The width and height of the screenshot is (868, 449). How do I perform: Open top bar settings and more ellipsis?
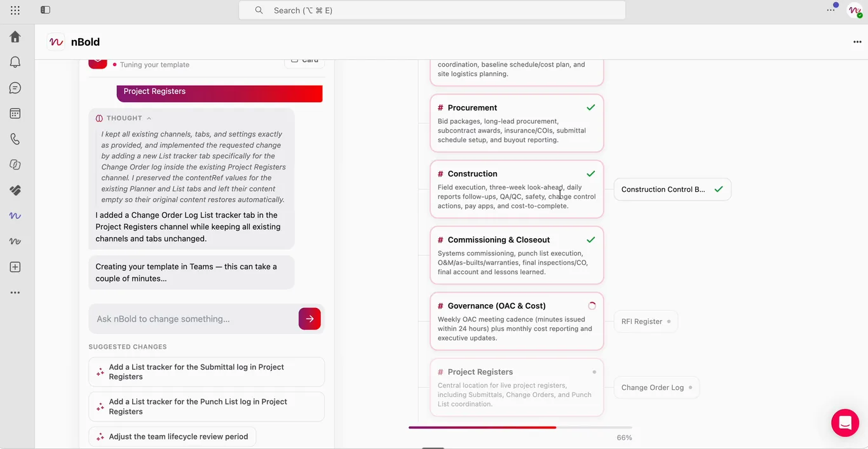pos(831,10)
